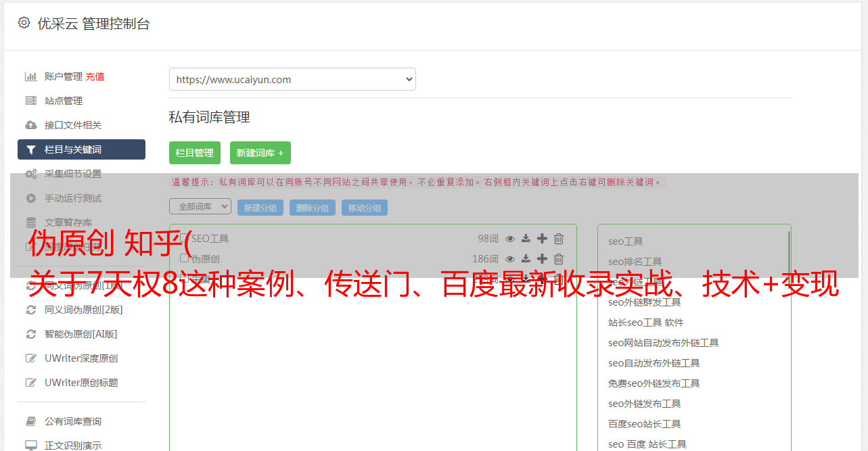Screen dimensions: 868x451
Task: Select keyword '站长seo工具 软件'
Action: [x=646, y=323]
